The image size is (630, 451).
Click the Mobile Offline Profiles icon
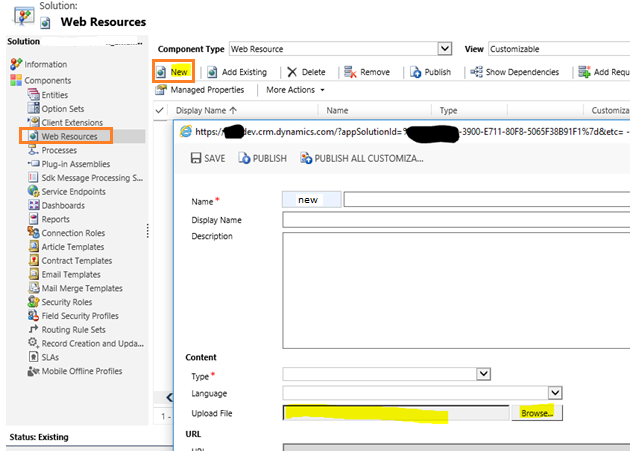(33, 371)
